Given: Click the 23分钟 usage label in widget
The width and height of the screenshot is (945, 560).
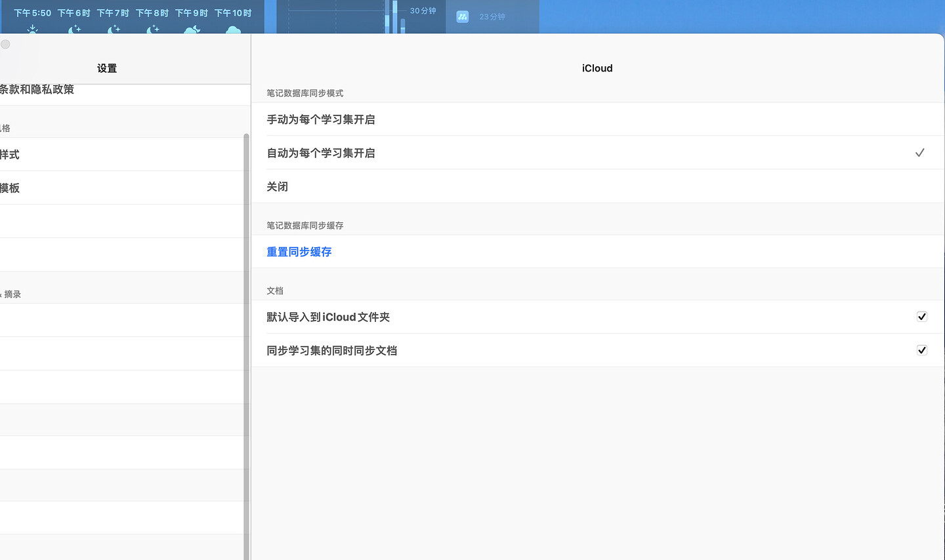Looking at the screenshot, I should pos(492,16).
